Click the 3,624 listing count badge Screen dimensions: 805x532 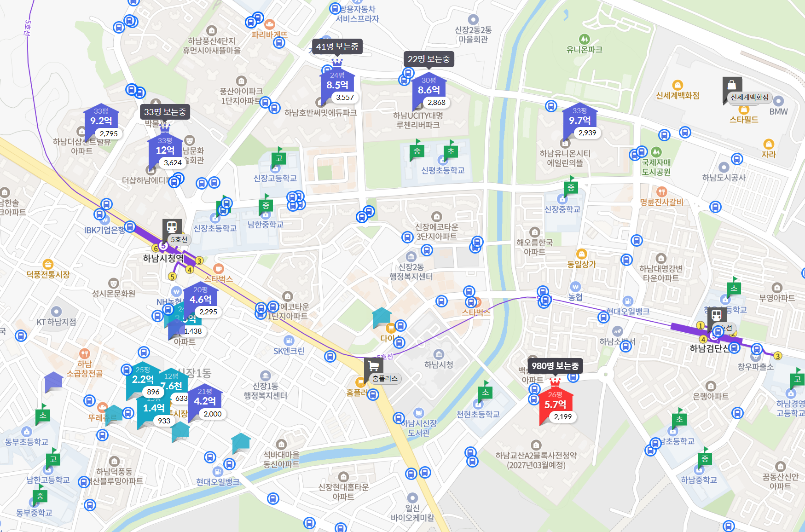click(173, 162)
